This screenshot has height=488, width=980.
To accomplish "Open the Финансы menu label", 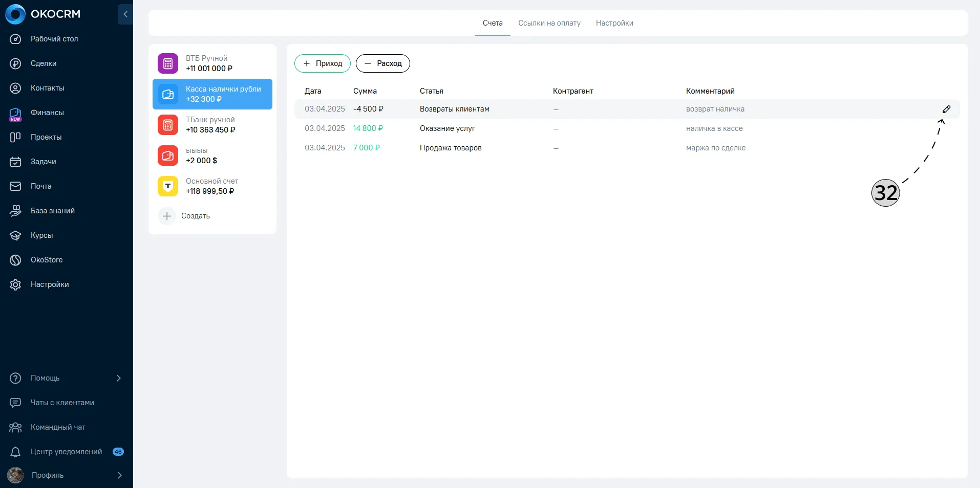I will 47,113.
